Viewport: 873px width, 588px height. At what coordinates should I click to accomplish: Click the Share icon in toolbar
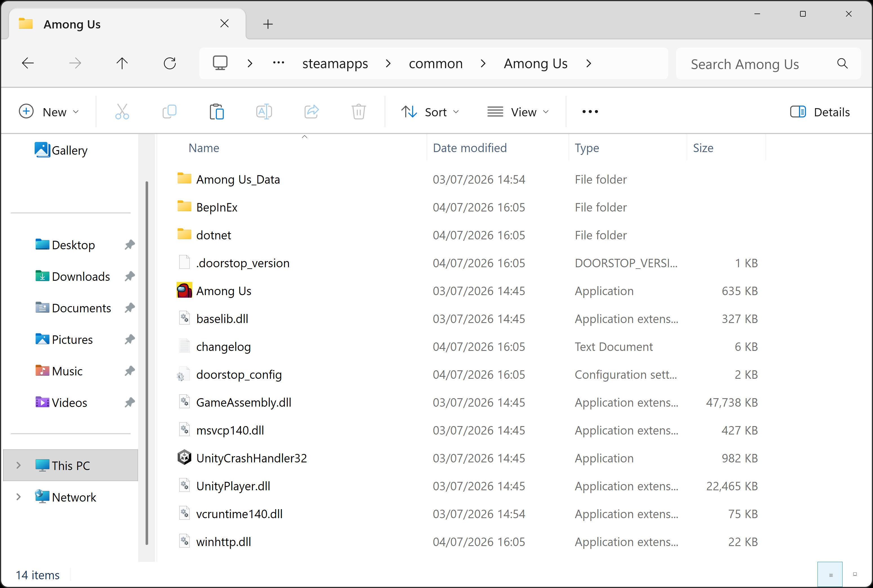(312, 112)
